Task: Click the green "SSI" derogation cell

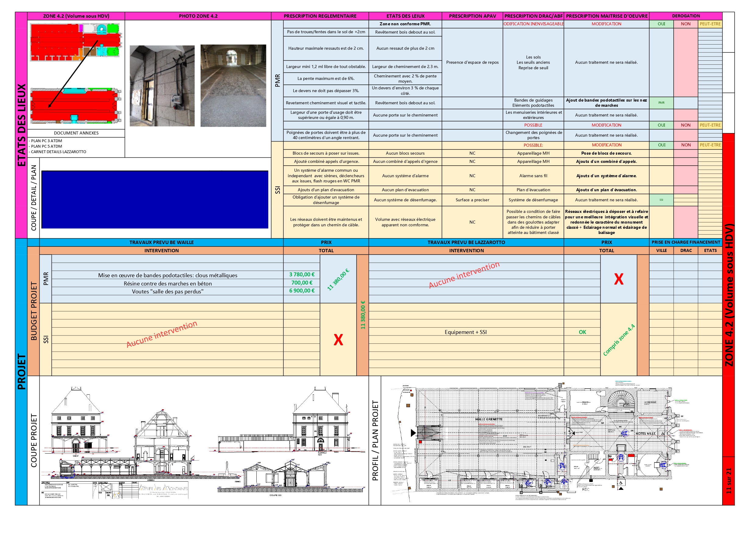Action: click(661, 200)
